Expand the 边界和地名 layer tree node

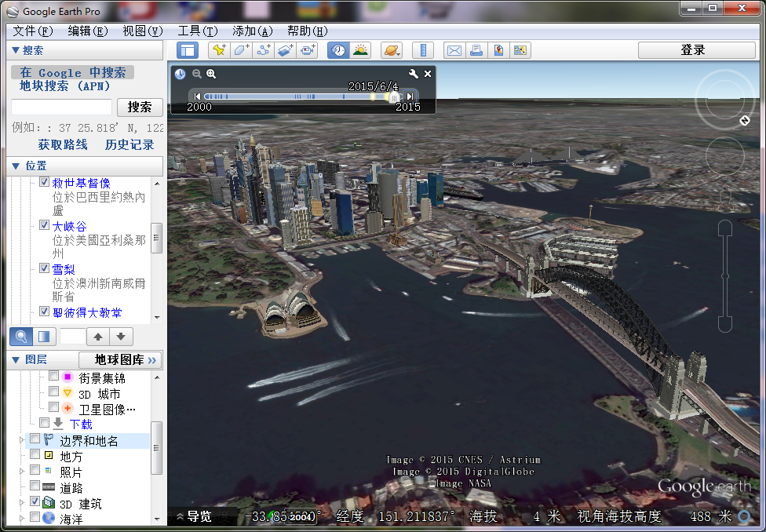click(21, 440)
